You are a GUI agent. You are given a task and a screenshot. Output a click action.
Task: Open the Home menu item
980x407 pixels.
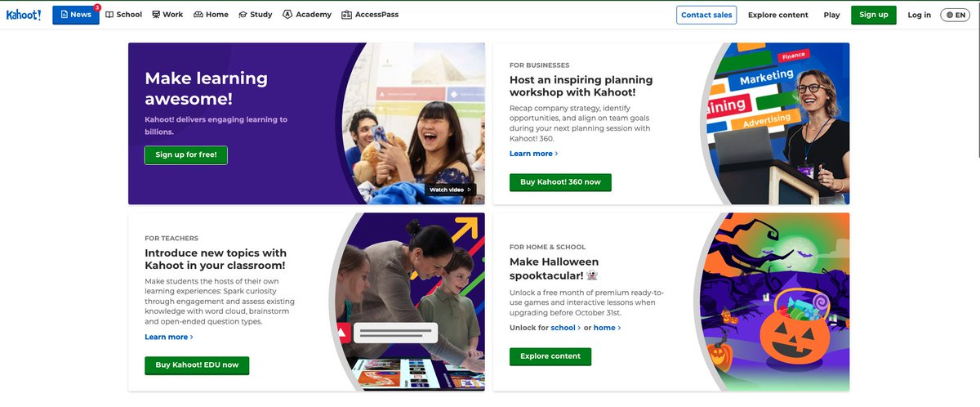(211, 15)
